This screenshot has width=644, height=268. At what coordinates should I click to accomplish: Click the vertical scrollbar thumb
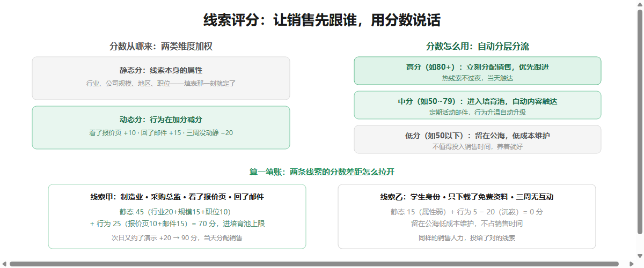pos(640,121)
